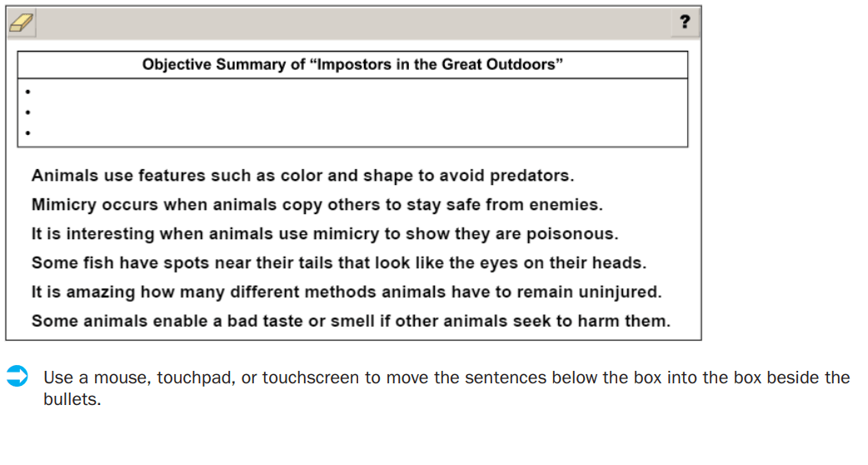Click the gray toolbar strip beside eraser

tap(353, 22)
